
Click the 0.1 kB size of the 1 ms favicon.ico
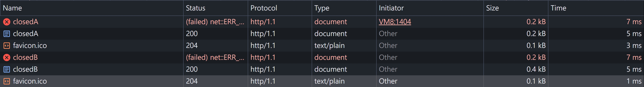coord(536,81)
